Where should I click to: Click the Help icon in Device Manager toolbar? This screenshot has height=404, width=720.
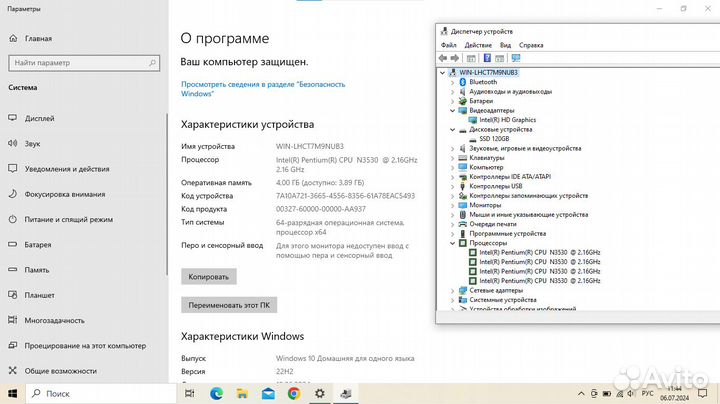point(487,58)
